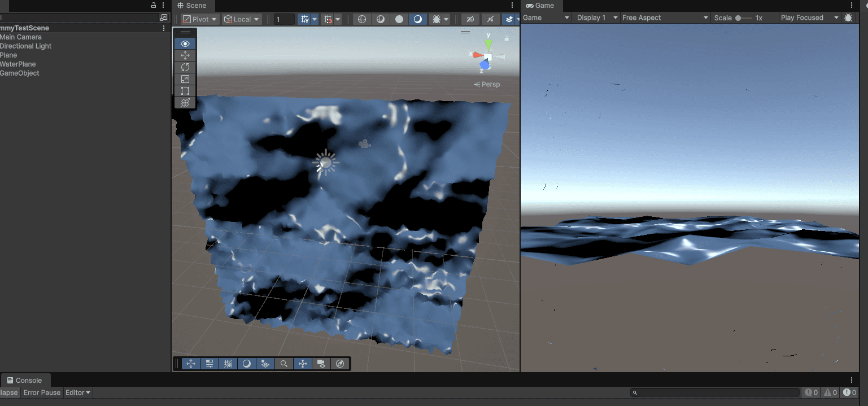Click the wireframe draw mode icon
This screenshot has height=406, width=868.
(362, 19)
